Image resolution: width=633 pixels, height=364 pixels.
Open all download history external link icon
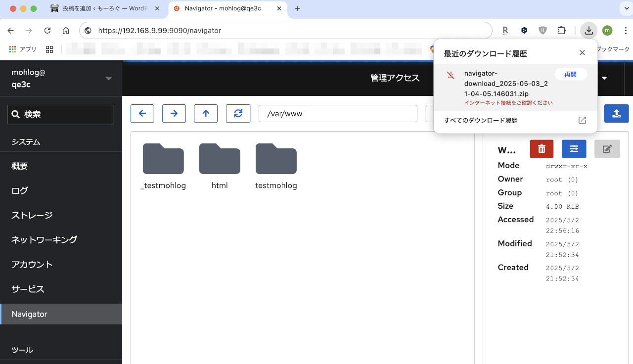(582, 120)
